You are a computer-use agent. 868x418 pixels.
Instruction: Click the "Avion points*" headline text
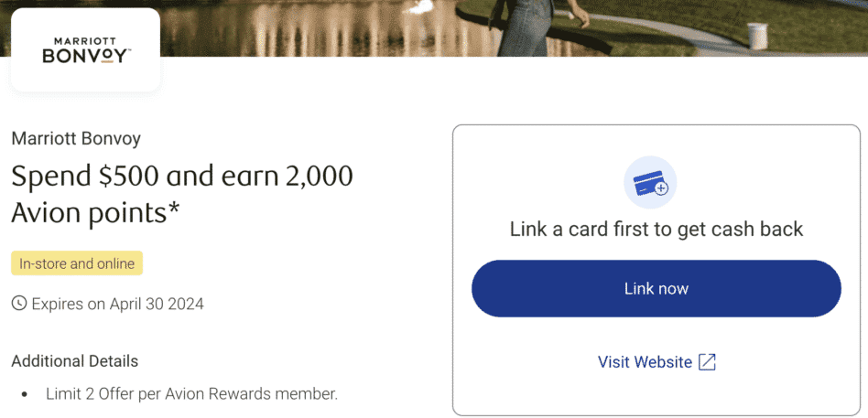click(x=90, y=212)
